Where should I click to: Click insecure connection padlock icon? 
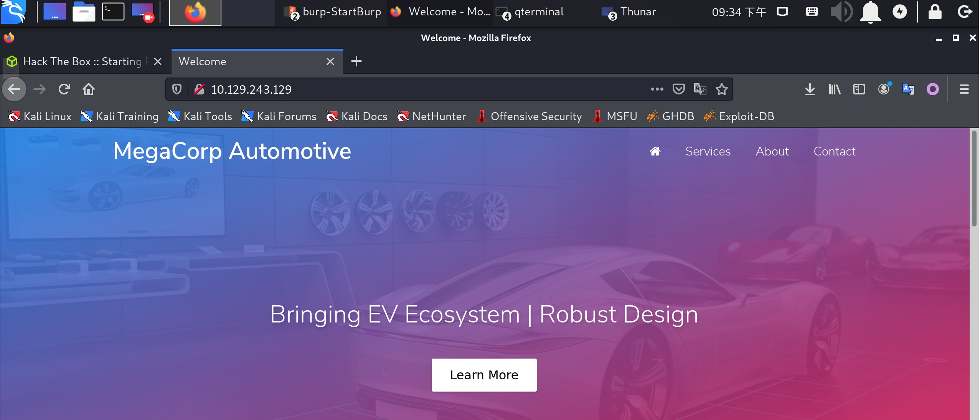click(199, 89)
